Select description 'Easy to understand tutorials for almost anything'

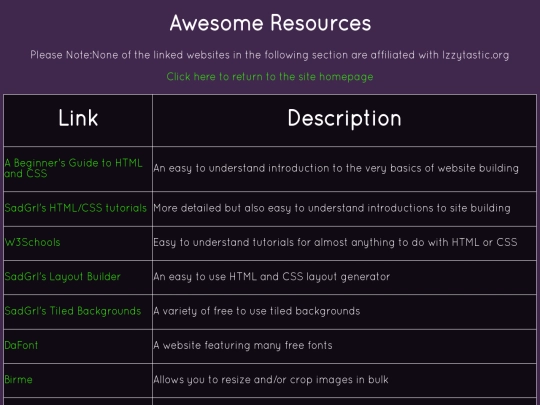coord(335,242)
